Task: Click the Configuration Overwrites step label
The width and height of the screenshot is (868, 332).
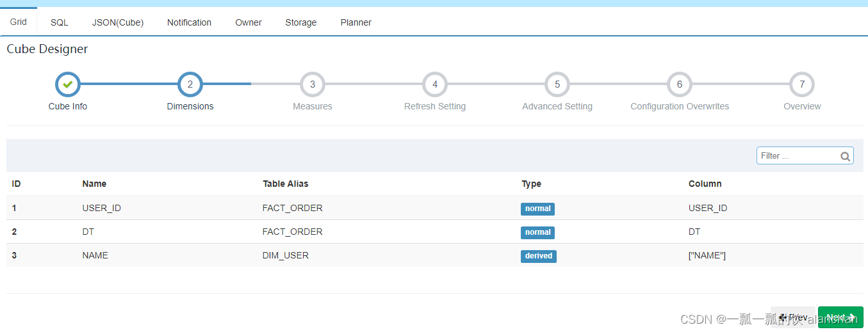Action: (680, 106)
